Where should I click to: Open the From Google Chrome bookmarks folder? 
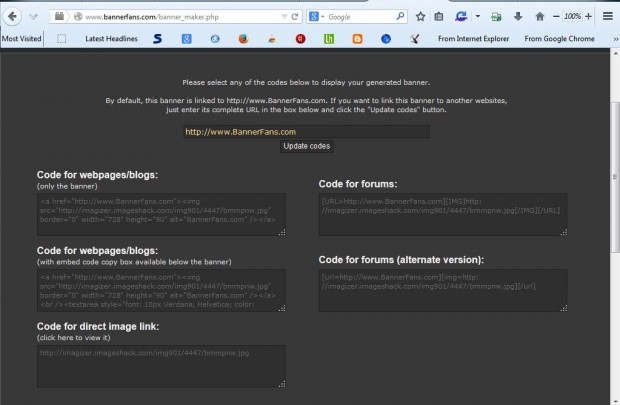[562, 39]
